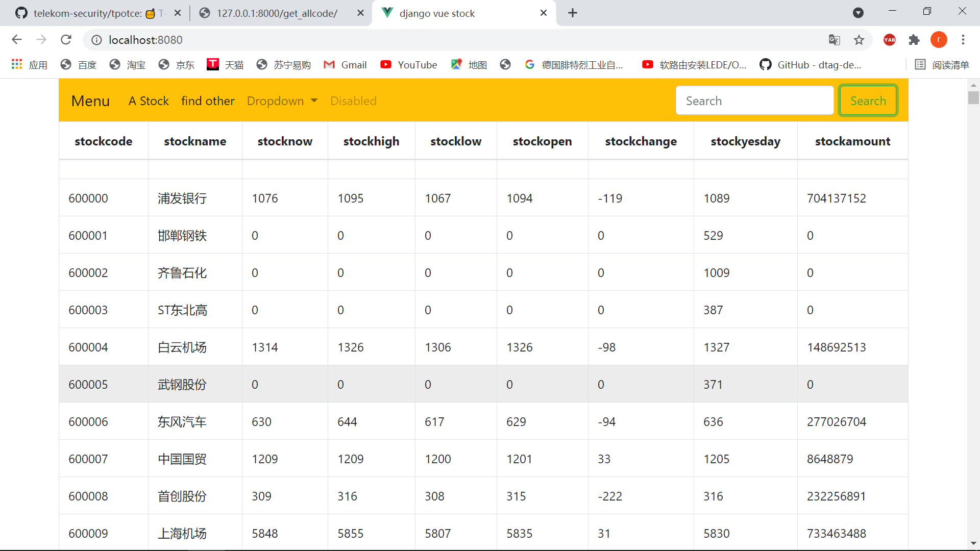Image resolution: width=980 pixels, height=551 pixels.
Task: Click the Menu navbar brand
Action: pyautogui.click(x=90, y=101)
